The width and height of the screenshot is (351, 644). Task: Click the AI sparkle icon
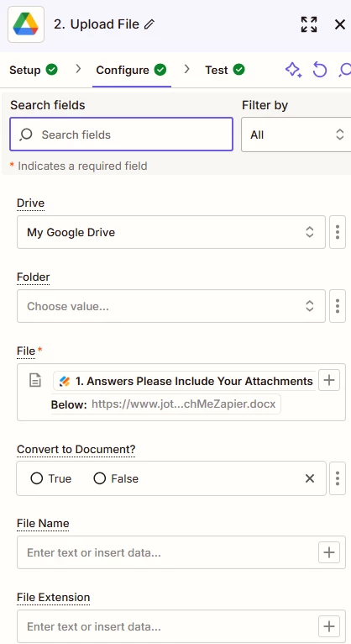(293, 70)
